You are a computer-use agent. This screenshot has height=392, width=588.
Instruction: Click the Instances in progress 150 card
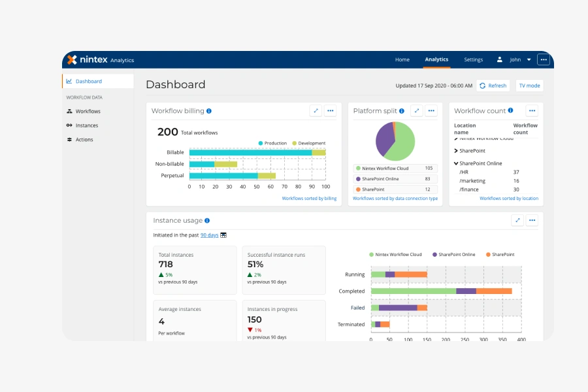(x=284, y=321)
